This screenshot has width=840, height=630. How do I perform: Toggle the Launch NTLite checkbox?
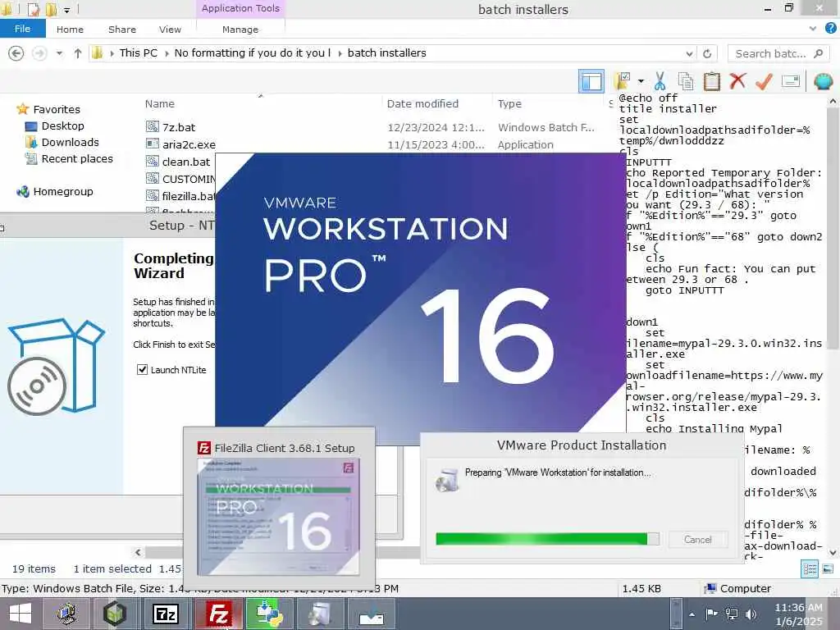click(x=142, y=370)
